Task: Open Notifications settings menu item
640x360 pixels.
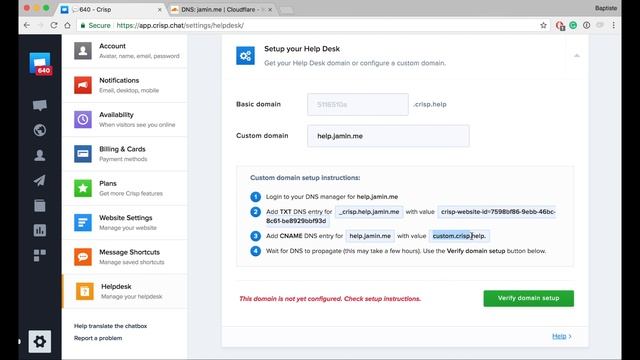Action: point(124,85)
